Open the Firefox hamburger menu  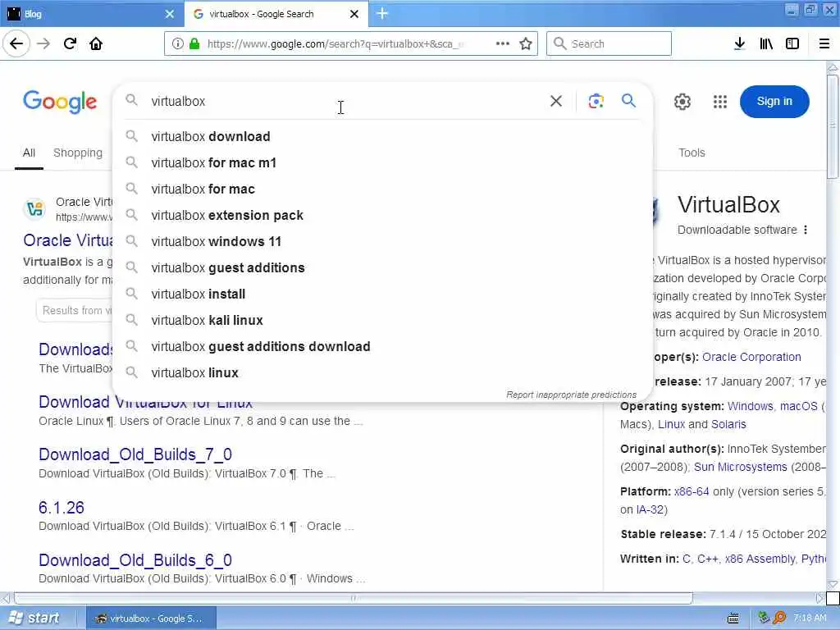coord(824,43)
